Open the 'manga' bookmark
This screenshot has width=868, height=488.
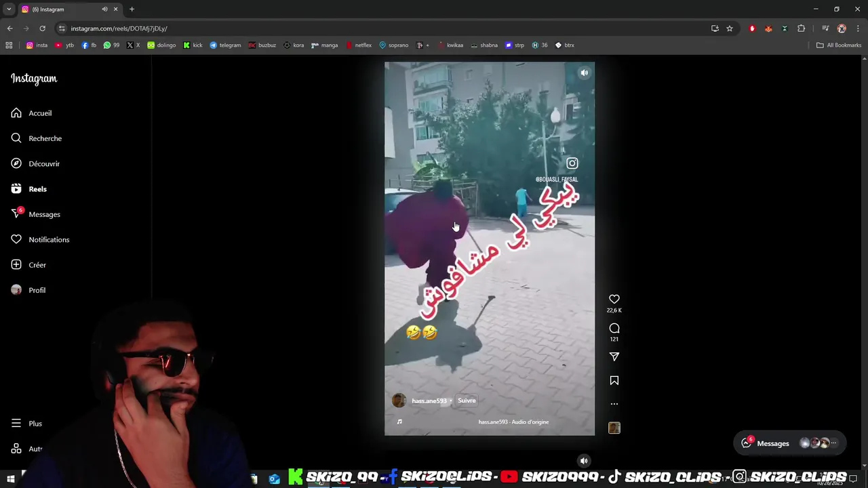click(324, 45)
